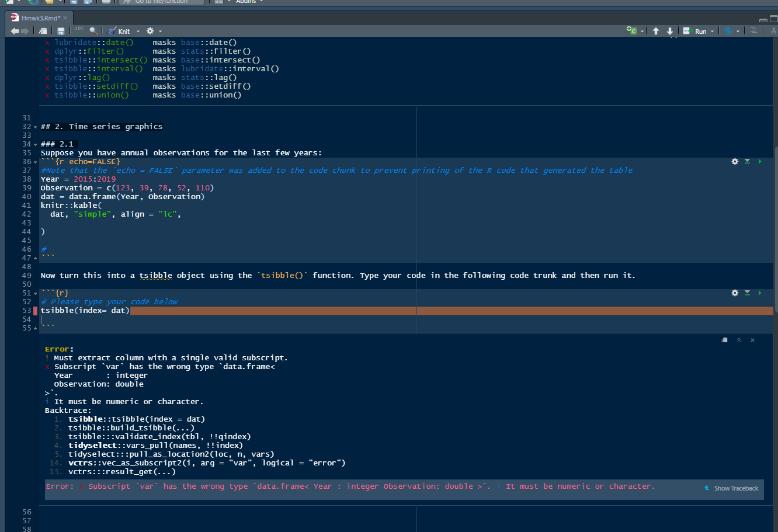Screen dimensions: 778x532
Task: Run all chunks above tsibble chunk
Action: (747, 293)
